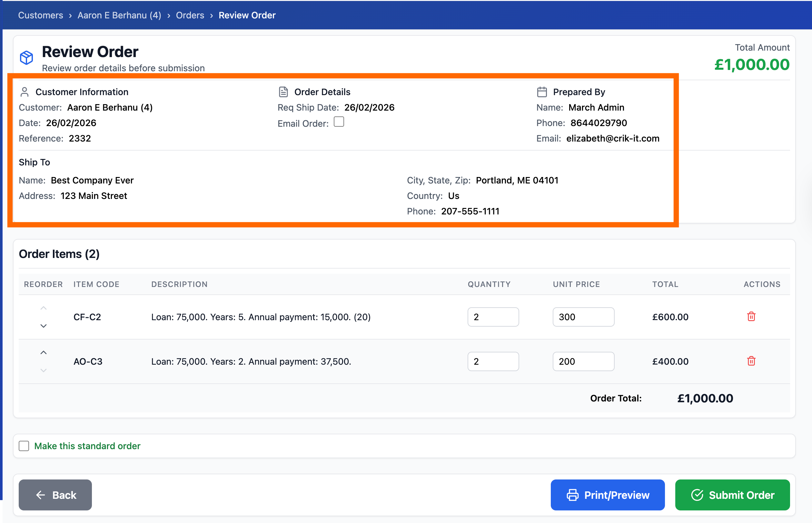Click the Order Details document icon
Viewport: 812px width, 523px height.
(x=283, y=92)
